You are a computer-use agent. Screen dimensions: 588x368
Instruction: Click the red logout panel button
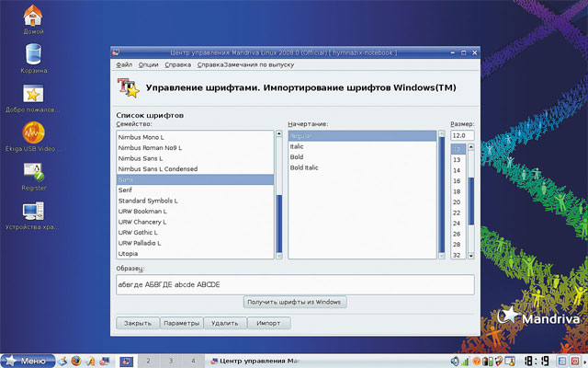click(574, 362)
